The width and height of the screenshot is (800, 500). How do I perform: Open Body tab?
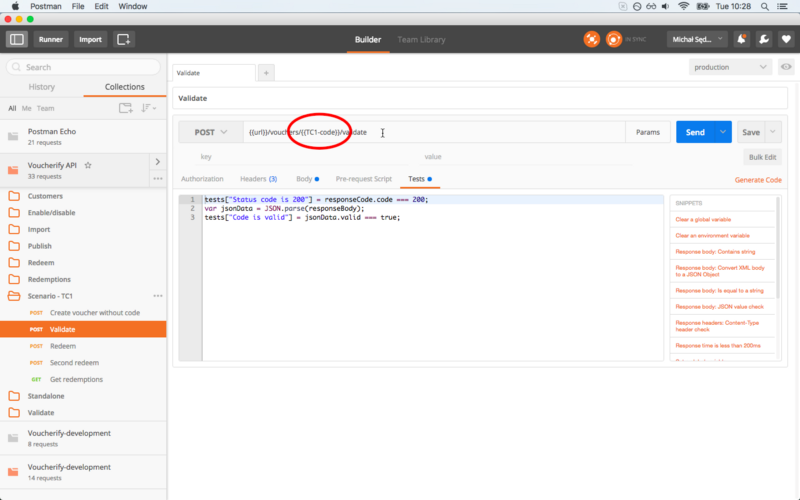tap(307, 179)
